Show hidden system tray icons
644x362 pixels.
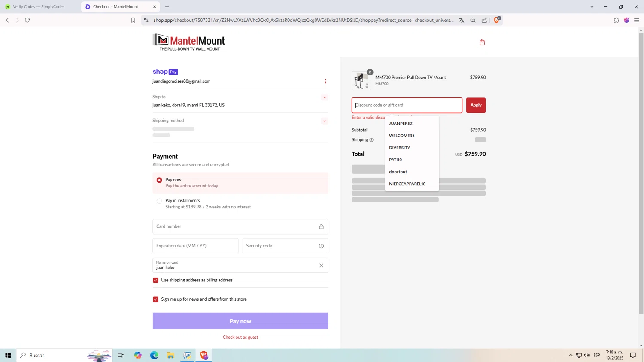tap(571, 355)
